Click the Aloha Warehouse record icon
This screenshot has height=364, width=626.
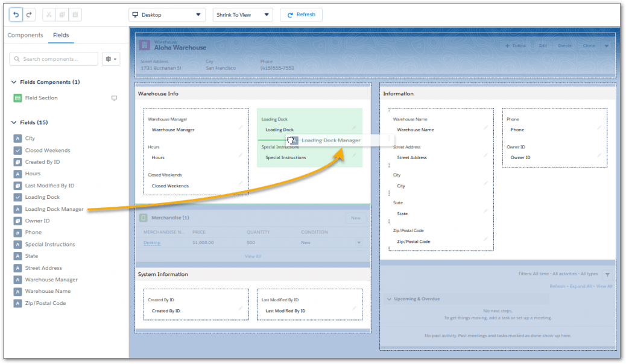[x=145, y=45]
